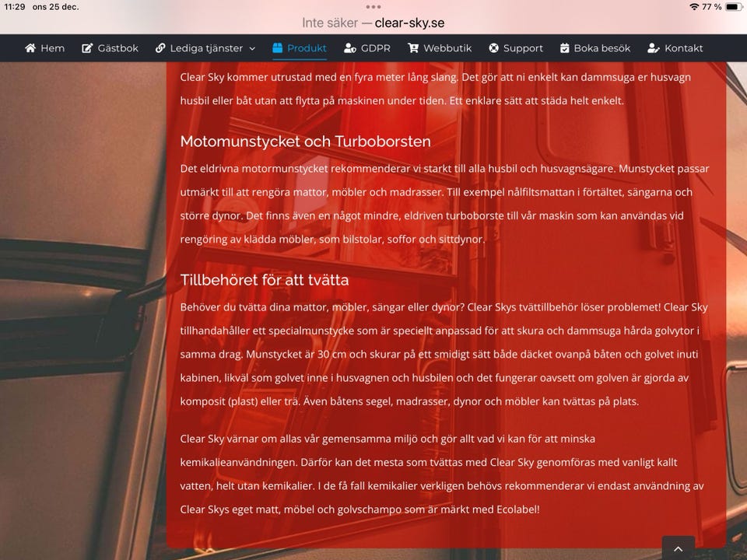Open the Support menu item
The width and height of the screenshot is (747, 560).
(x=516, y=48)
